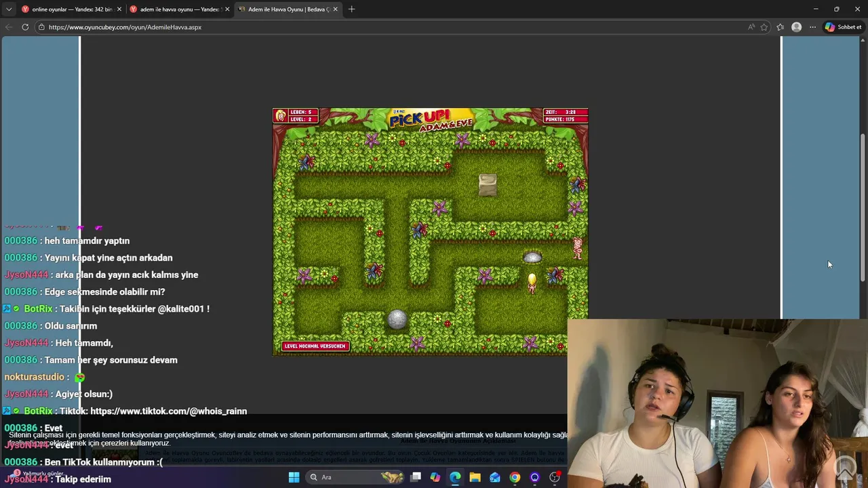The height and width of the screenshot is (488, 868).
Task: Open a new browser tab
Action: point(351,9)
